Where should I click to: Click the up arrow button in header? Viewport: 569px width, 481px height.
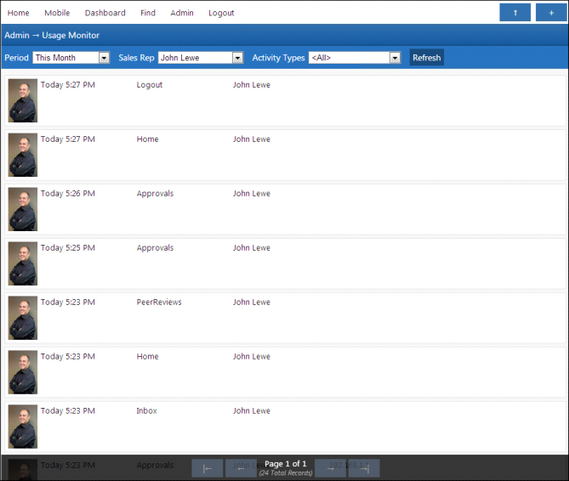click(x=515, y=13)
